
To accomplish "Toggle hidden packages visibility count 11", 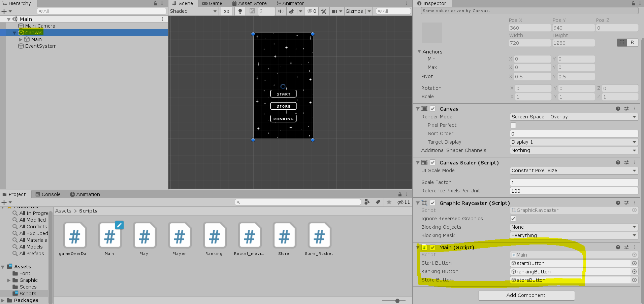I will pyautogui.click(x=404, y=202).
